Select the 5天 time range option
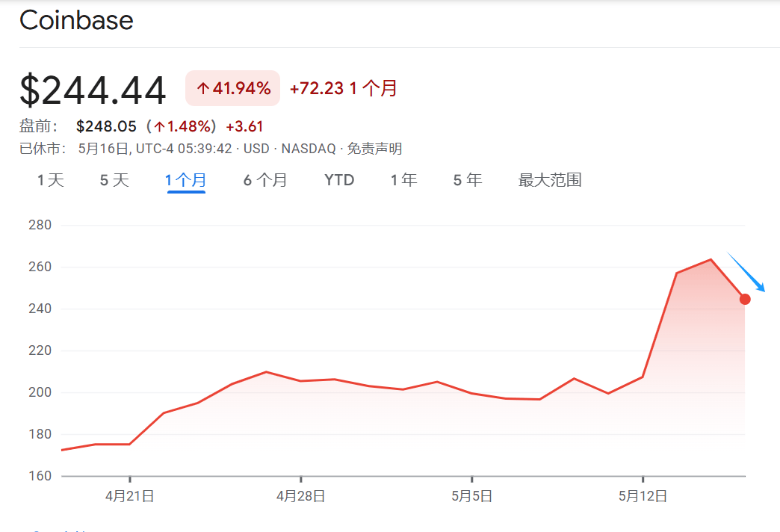 pos(113,180)
